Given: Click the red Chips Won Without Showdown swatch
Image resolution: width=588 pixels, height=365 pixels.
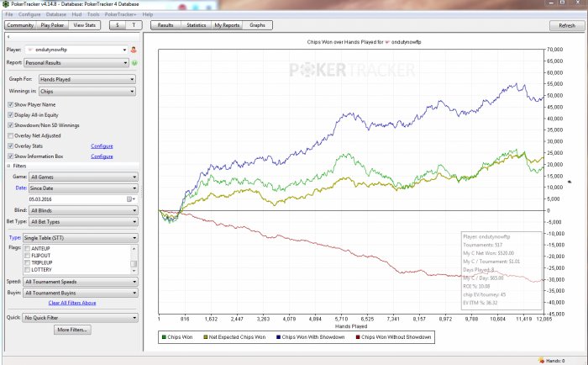Looking at the screenshot, I should [358, 337].
